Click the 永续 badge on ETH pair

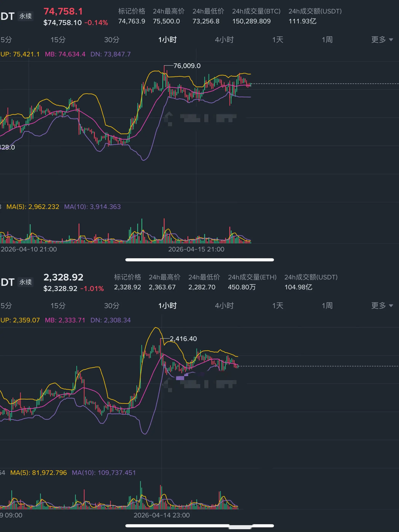tap(25, 282)
